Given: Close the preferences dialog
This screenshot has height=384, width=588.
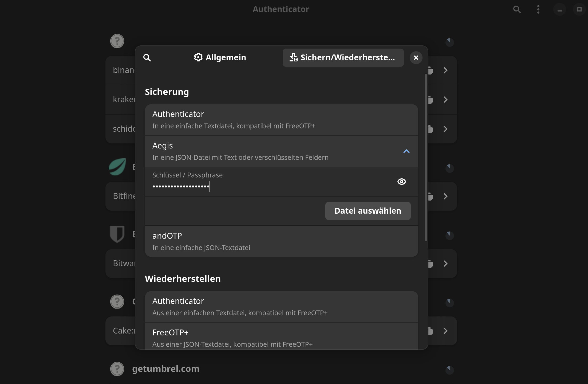Looking at the screenshot, I should [x=416, y=58].
